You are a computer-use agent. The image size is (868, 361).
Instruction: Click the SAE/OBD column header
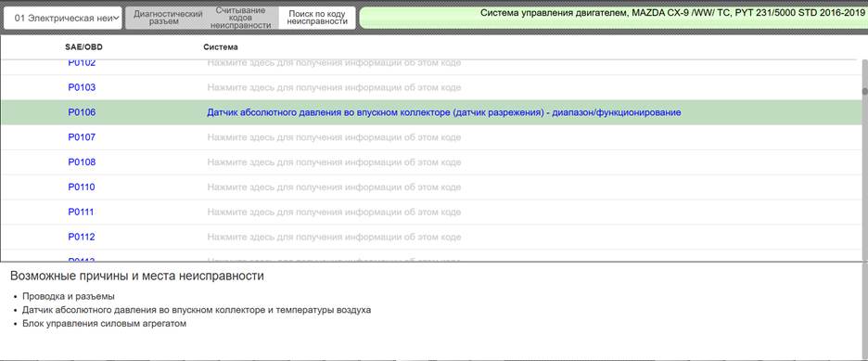(x=83, y=47)
